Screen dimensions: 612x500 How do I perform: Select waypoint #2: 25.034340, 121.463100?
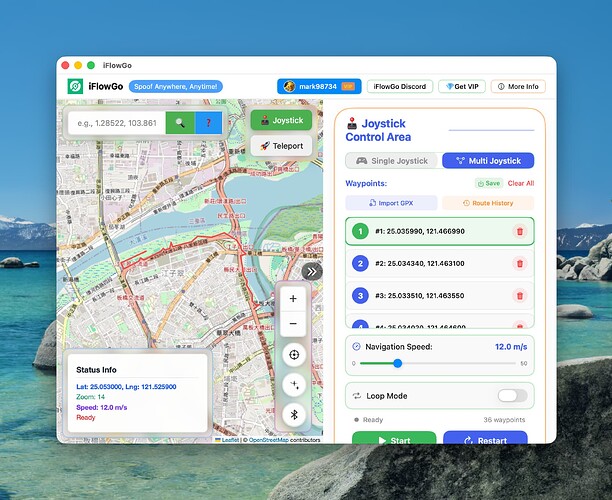[439, 263]
